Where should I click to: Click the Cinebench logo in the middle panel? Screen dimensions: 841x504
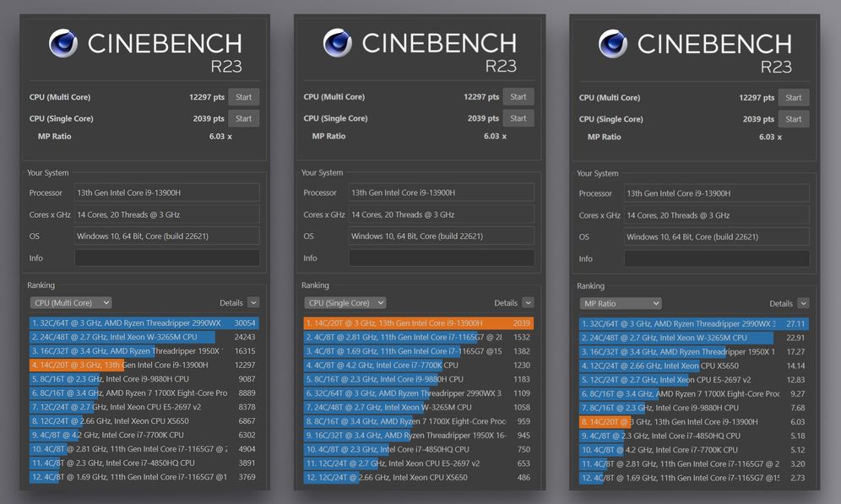(x=338, y=43)
